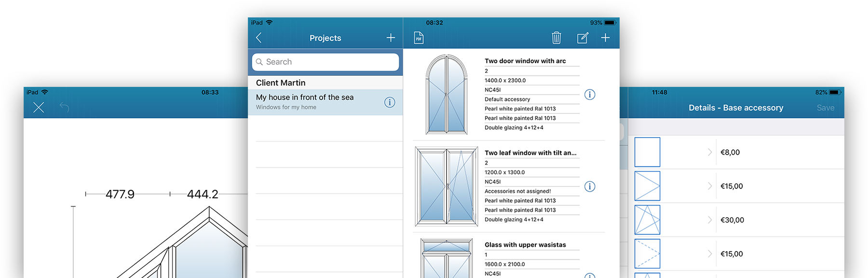Click the 444.2 dimension label
Screen dimensions: 868x278
(x=203, y=194)
